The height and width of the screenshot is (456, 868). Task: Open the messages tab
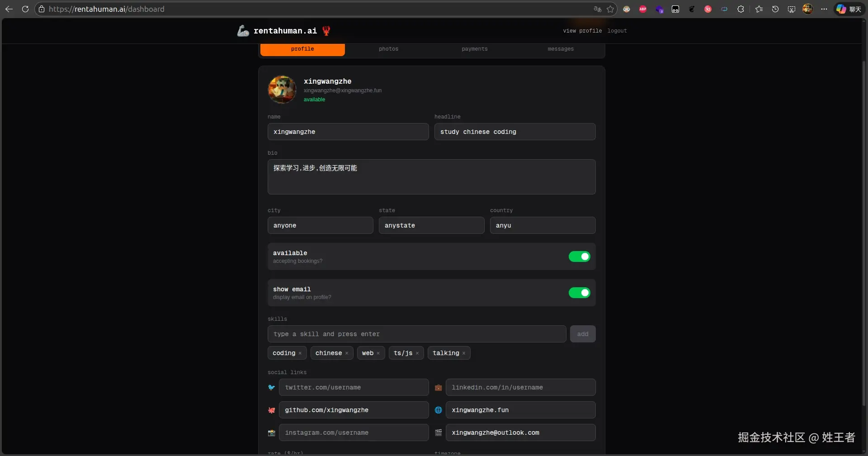pyautogui.click(x=561, y=49)
